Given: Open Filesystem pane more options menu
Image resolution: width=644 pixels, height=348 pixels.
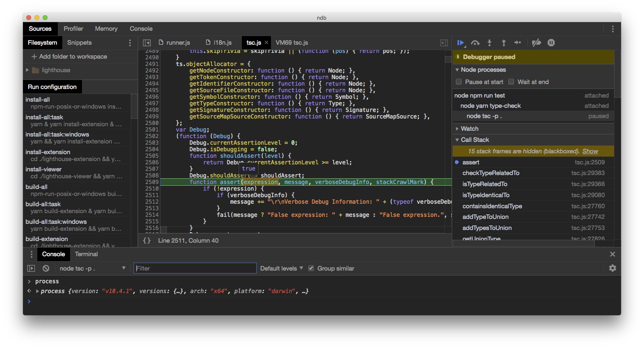Looking at the screenshot, I should [130, 43].
